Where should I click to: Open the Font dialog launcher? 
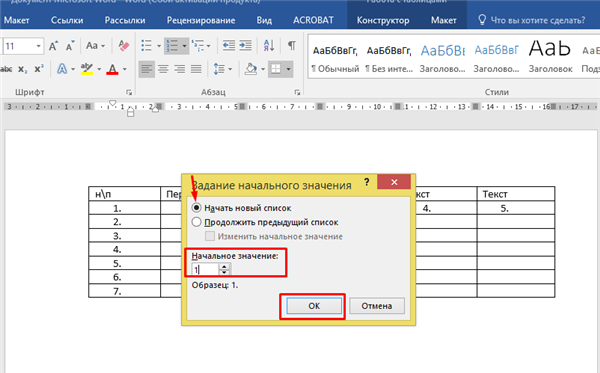pyautogui.click(x=129, y=92)
